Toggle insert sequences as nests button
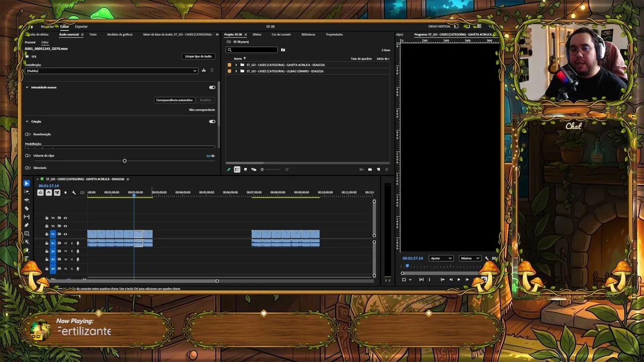644x362 pixels. coord(40,193)
